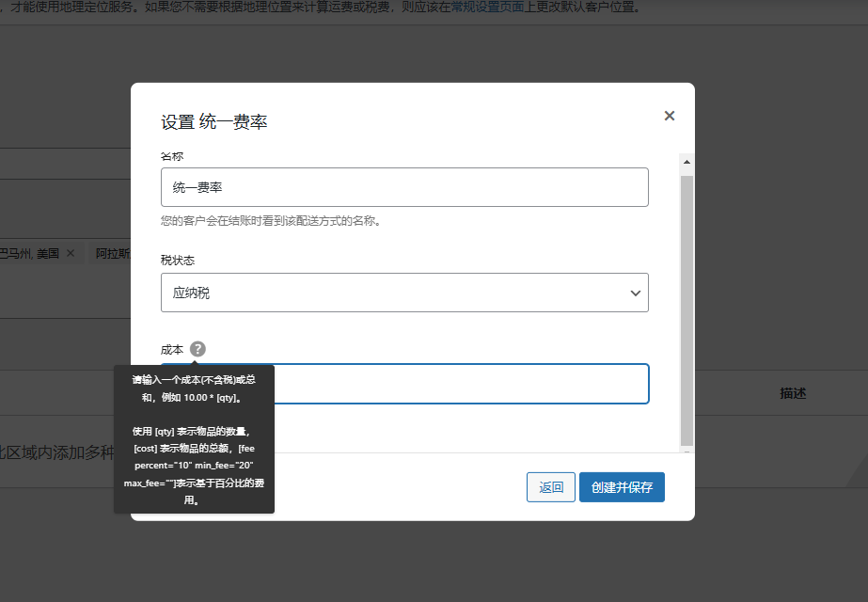The height and width of the screenshot is (602, 868).
Task: Click the chevron on the 应纳税 selector
Action: coord(636,293)
